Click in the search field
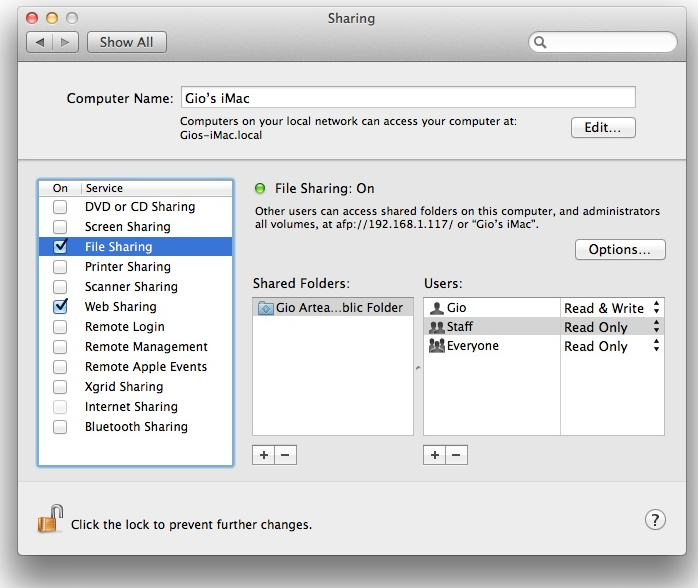Image resolution: width=698 pixels, height=588 pixels. (x=603, y=42)
